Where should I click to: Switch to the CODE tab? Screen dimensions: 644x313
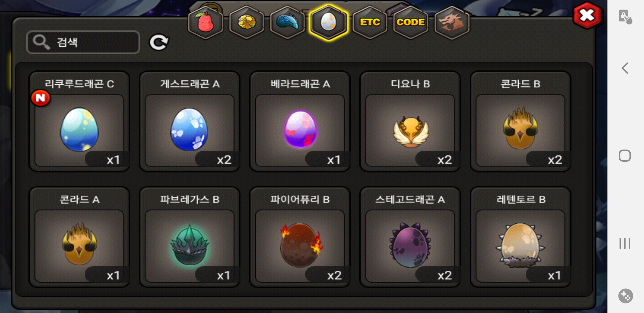[x=411, y=23]
